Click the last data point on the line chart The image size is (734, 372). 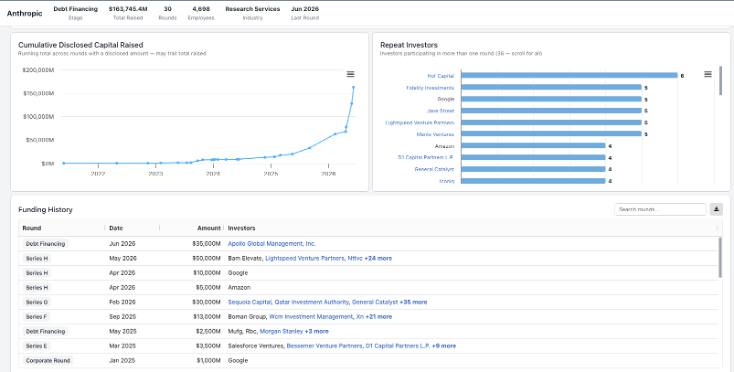pos(353,87)
